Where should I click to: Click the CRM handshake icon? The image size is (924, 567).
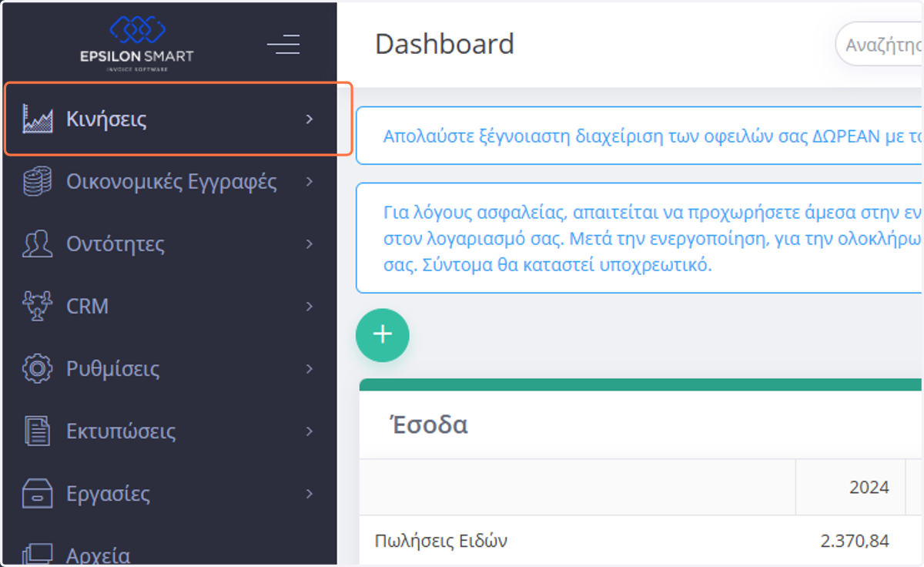pos(37,307)
